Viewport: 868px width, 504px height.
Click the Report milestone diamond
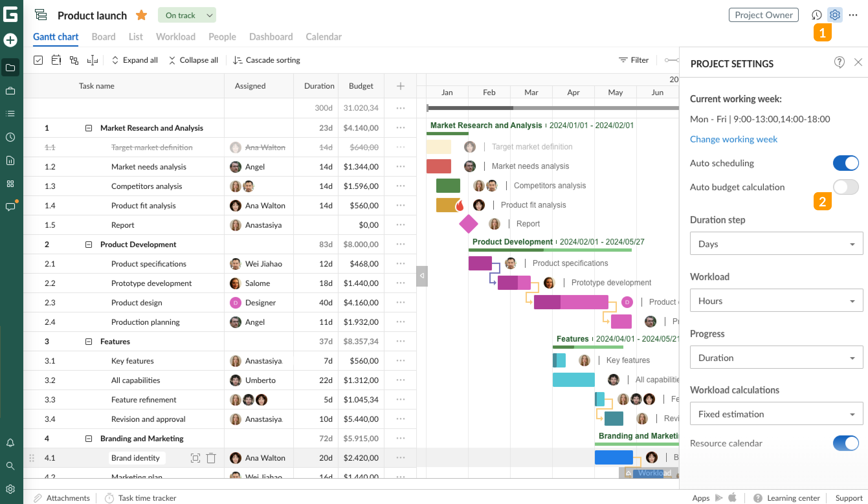click(x=468, y=224)
